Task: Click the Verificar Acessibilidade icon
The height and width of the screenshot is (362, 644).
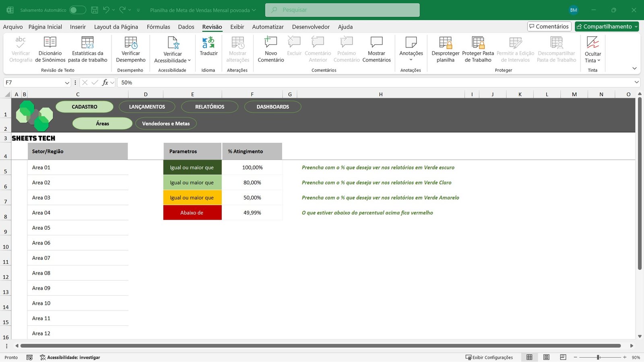Action: (x=173, y=42)
